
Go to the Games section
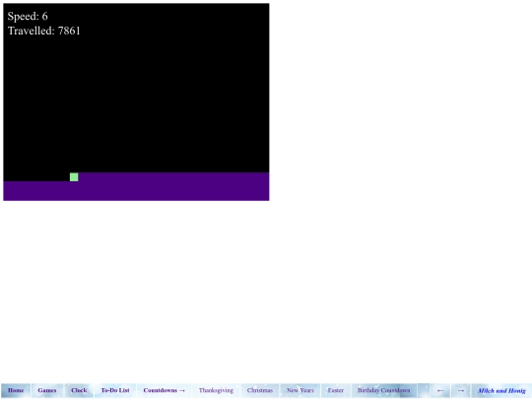point(47,390)
